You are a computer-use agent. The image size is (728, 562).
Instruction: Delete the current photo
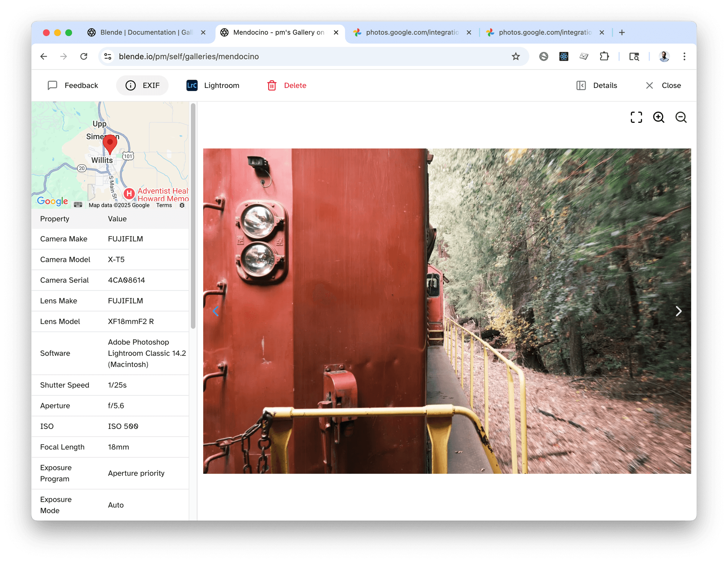tap(287, 85)
